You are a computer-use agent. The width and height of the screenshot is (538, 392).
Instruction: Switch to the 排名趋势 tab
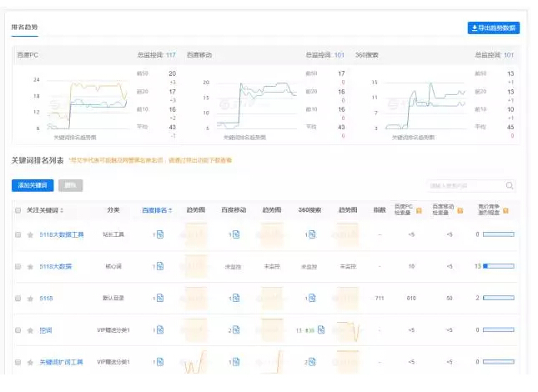[24, 28]
